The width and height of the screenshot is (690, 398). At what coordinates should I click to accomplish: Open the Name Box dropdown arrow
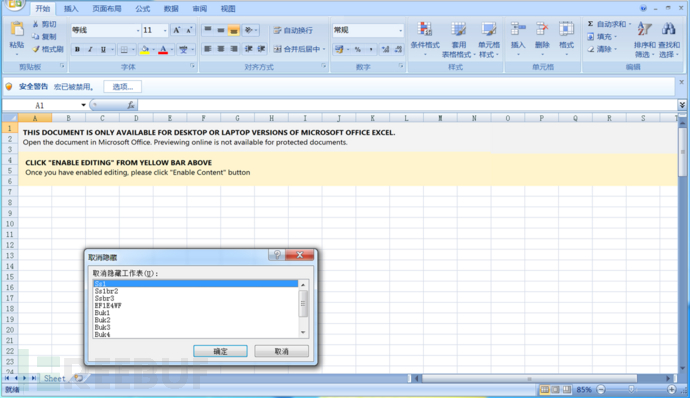click(83, 105)
